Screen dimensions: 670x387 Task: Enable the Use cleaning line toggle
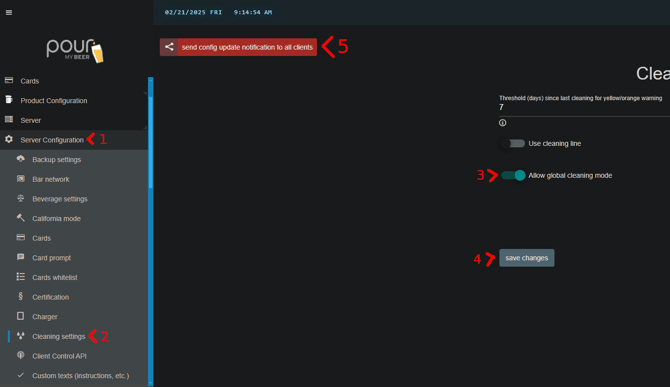tap(512, 144)
